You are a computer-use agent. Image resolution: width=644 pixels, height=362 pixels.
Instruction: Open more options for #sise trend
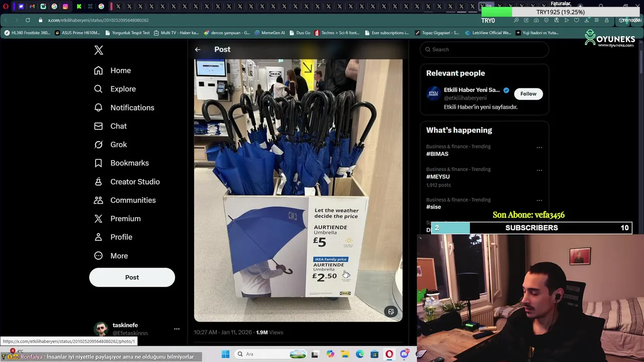[539, 201]
